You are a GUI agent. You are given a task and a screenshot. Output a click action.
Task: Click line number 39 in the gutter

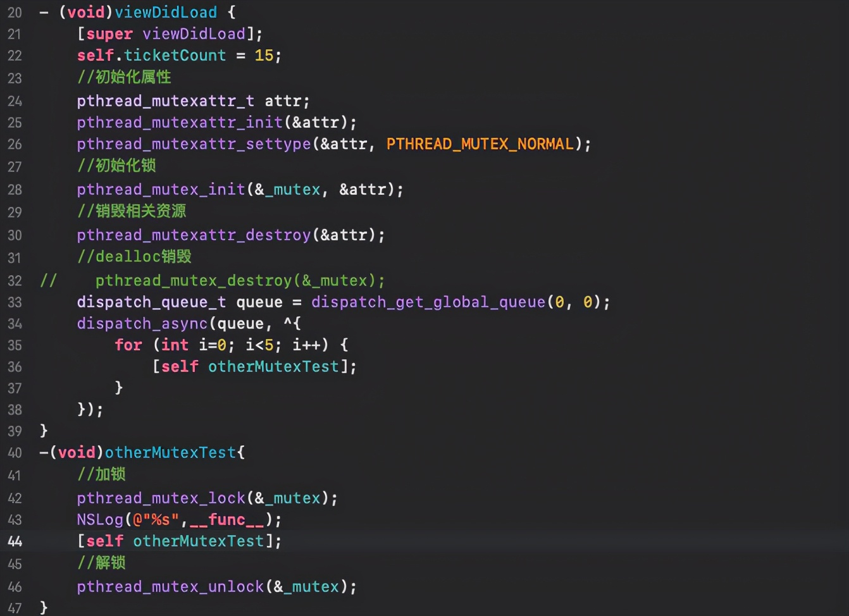pos(15,431)
